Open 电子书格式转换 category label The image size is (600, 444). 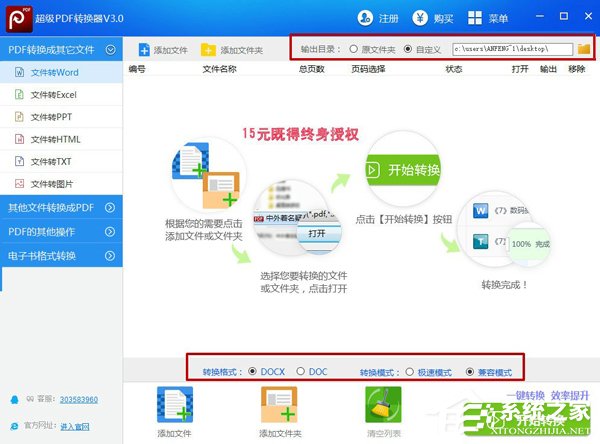[41, 256]
